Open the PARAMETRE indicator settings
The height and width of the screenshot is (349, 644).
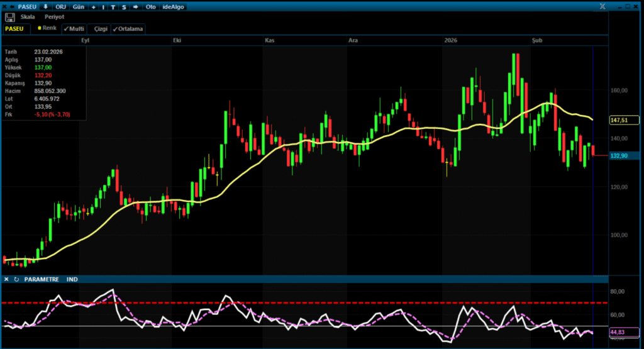tap(41, 279)
